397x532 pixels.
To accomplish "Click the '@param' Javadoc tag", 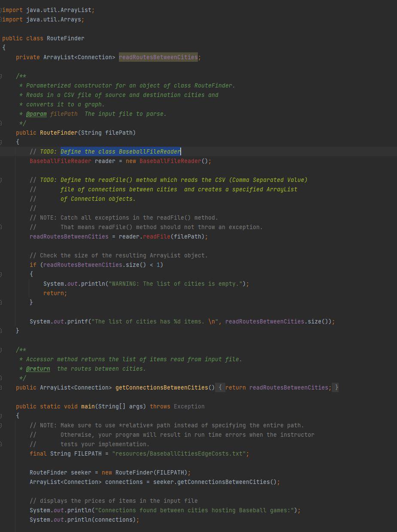I will pyautogui.click(x=36, y=114).
